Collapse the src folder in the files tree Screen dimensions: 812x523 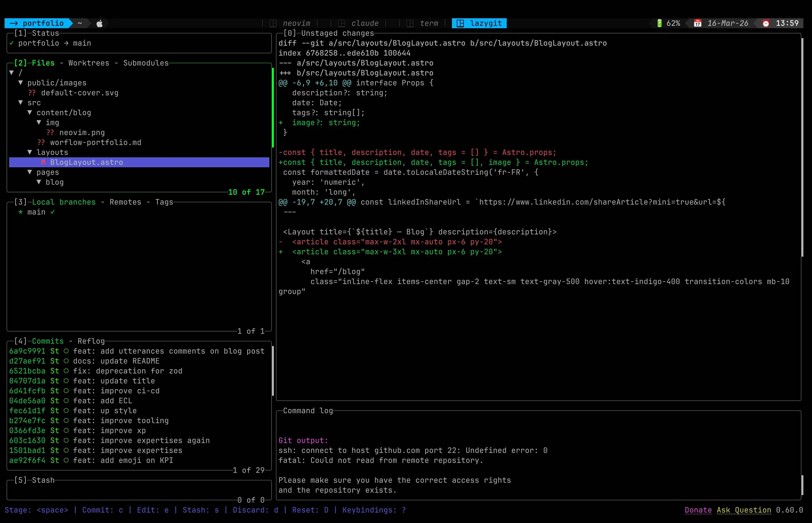click(34, 103)
